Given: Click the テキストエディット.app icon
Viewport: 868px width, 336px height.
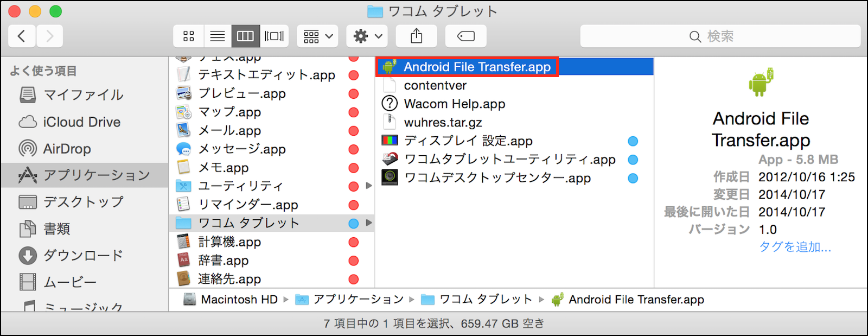Looking at the screenshot, I should tap(184, 74).
